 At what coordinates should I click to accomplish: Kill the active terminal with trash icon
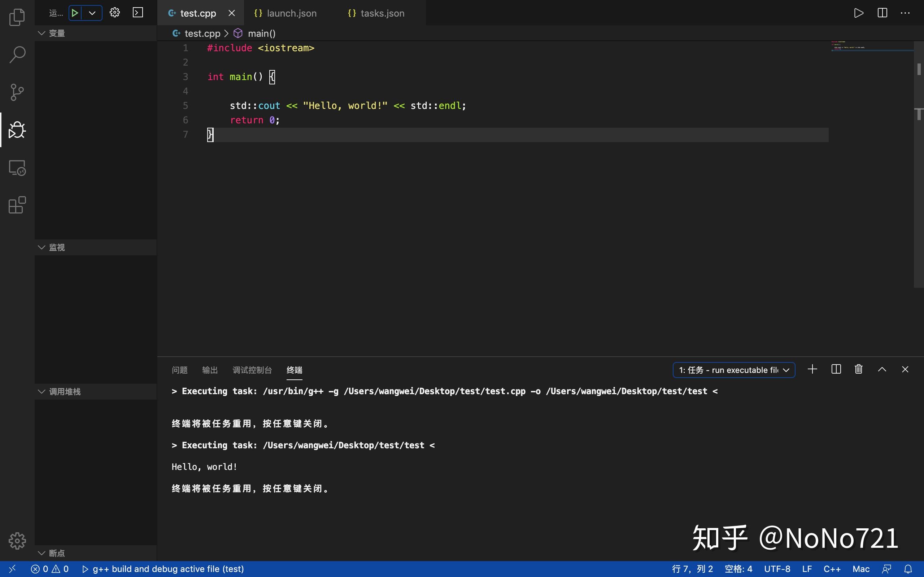pyautogui.click(x=858, y=369)
